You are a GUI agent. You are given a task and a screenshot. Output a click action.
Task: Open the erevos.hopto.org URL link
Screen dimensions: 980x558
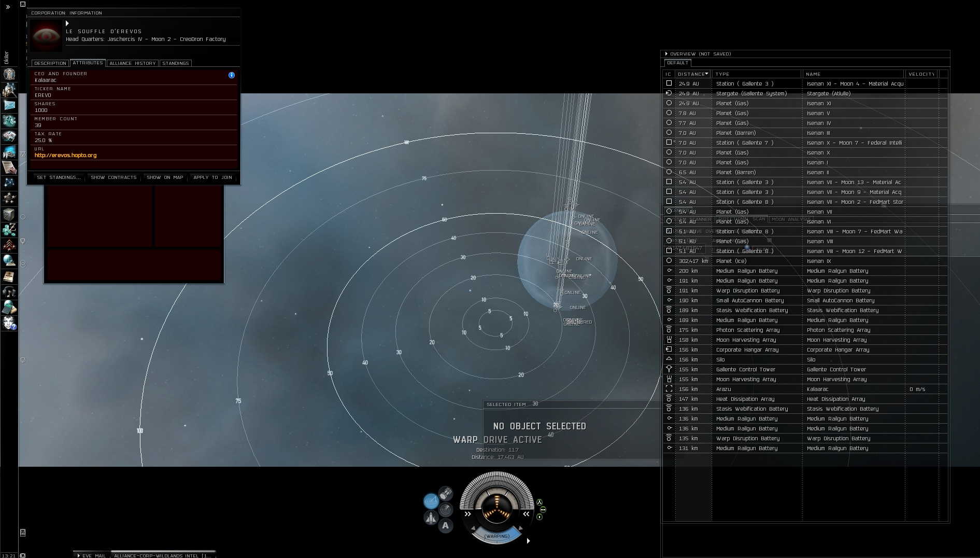66,156
